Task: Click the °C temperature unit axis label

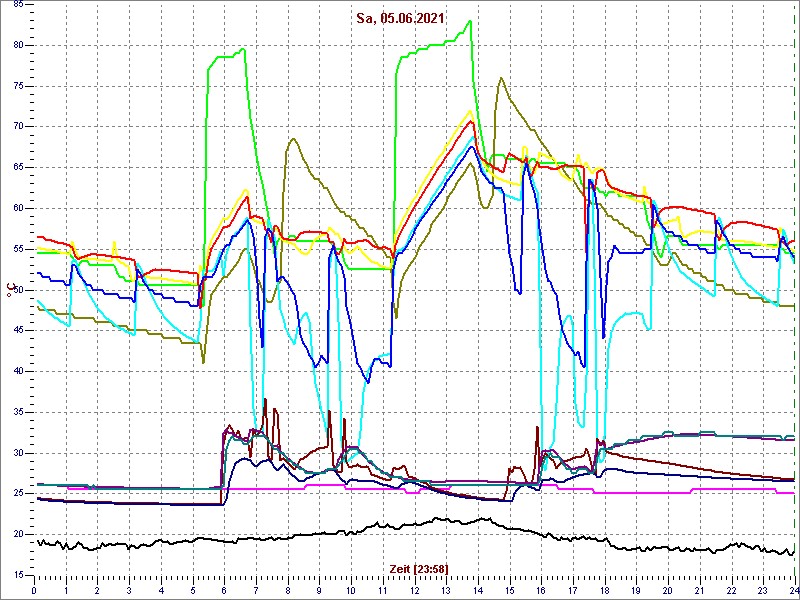Action: click(9, 290)
